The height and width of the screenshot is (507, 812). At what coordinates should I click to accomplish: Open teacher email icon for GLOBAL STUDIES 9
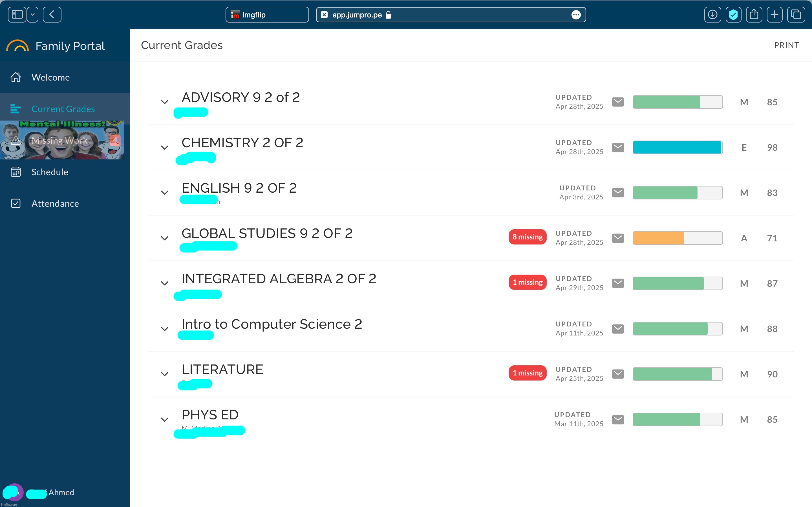(618, 238)
